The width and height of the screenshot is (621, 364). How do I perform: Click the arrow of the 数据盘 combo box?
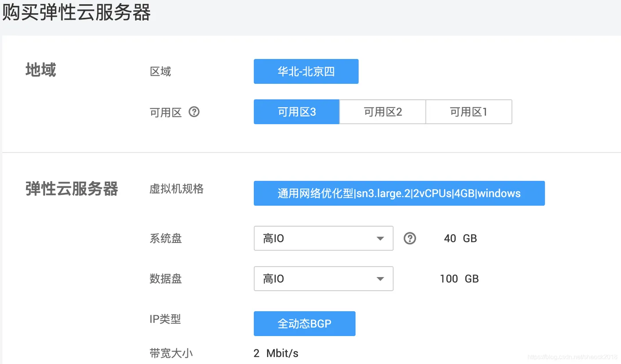(x=380, y=279)
